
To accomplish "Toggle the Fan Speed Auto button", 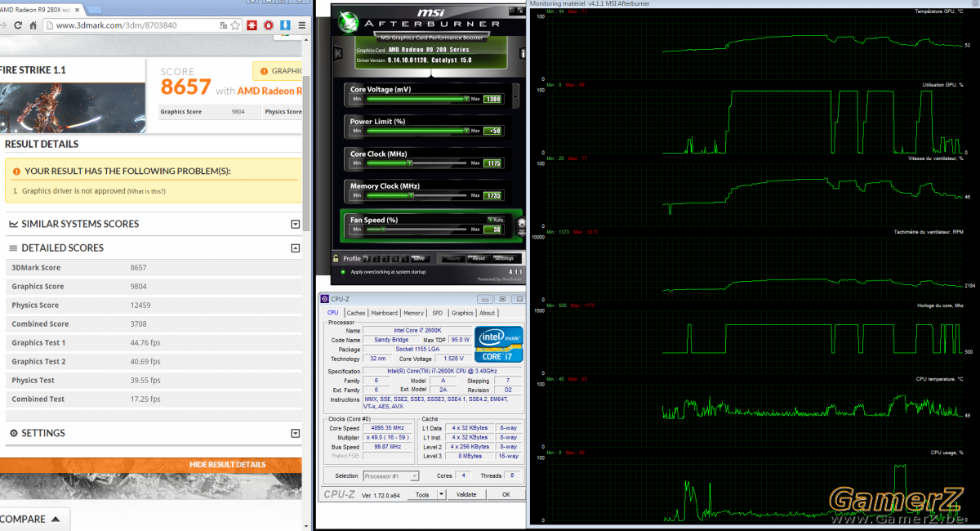I will pos(496,220).
